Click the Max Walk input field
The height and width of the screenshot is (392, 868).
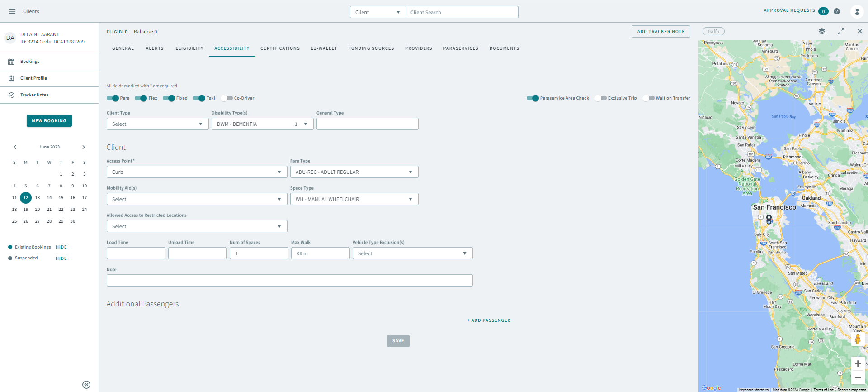tap(321, 253)
